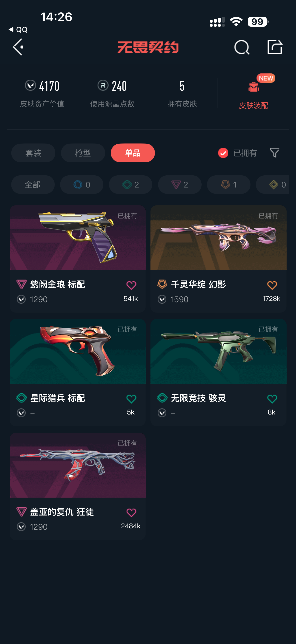Tap the share icon at top right

275,47
